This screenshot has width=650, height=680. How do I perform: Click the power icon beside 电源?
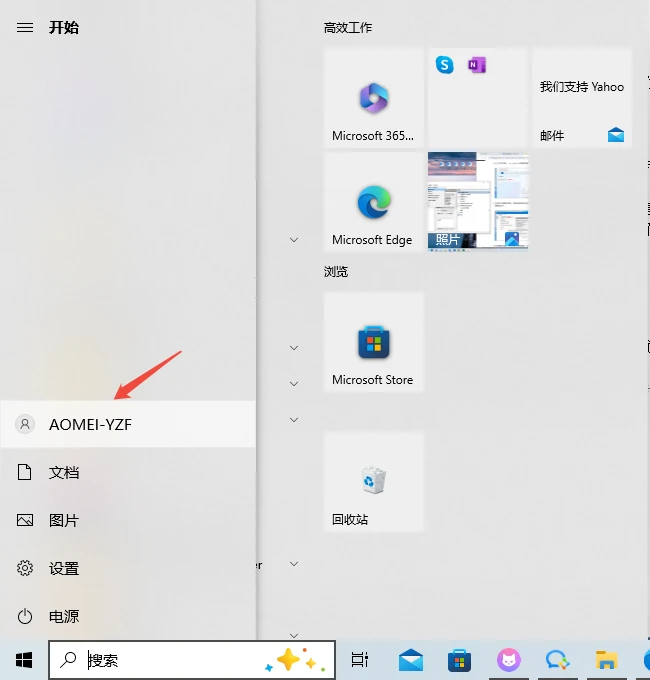click(x=25, y=616)
